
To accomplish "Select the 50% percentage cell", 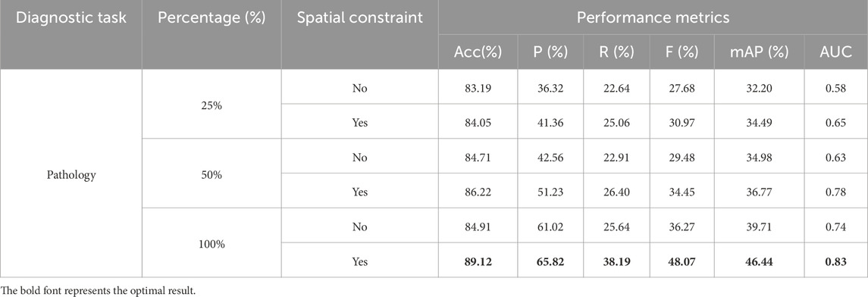I will tap(212, 175).
